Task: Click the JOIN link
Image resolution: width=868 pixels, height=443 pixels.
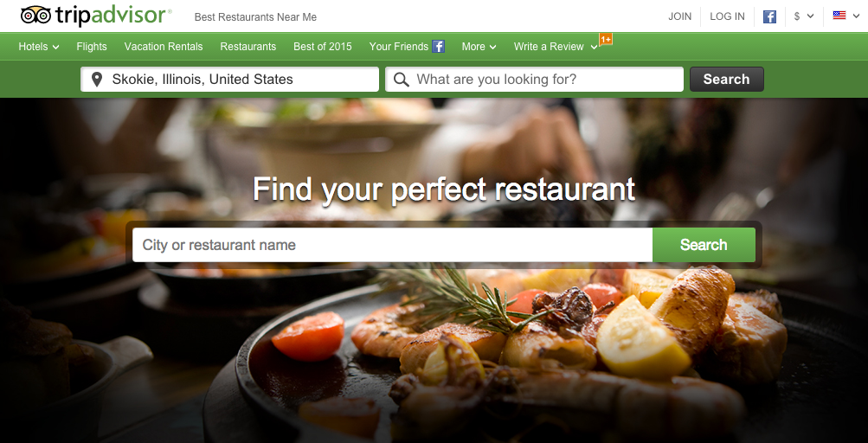Action: click(x=680, y=16)
